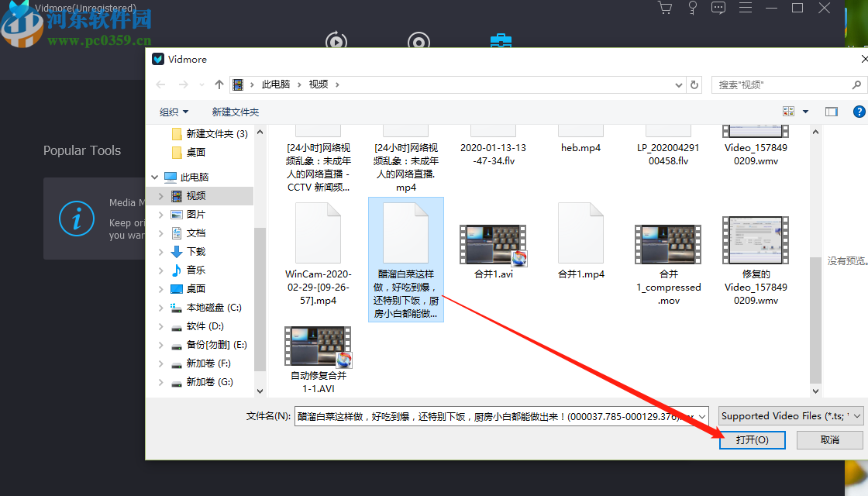
Task: Change the file view layout icon
Action: tap(788, 112)
